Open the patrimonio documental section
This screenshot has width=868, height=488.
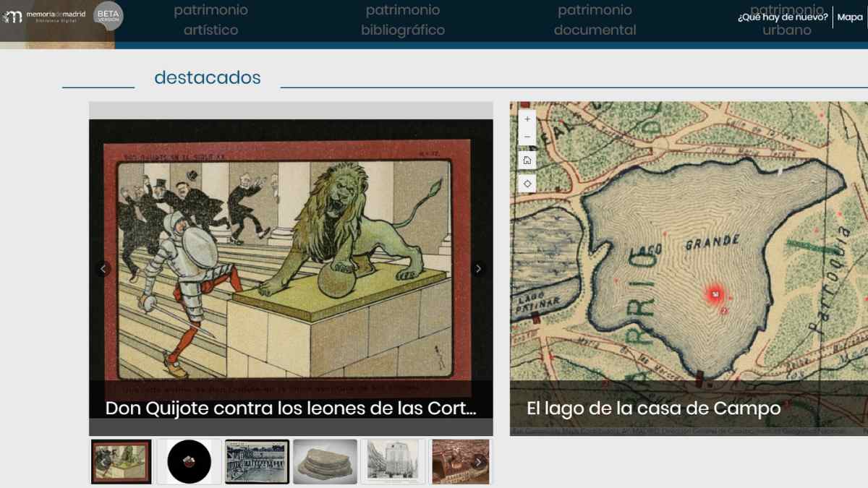pos(594,20)
